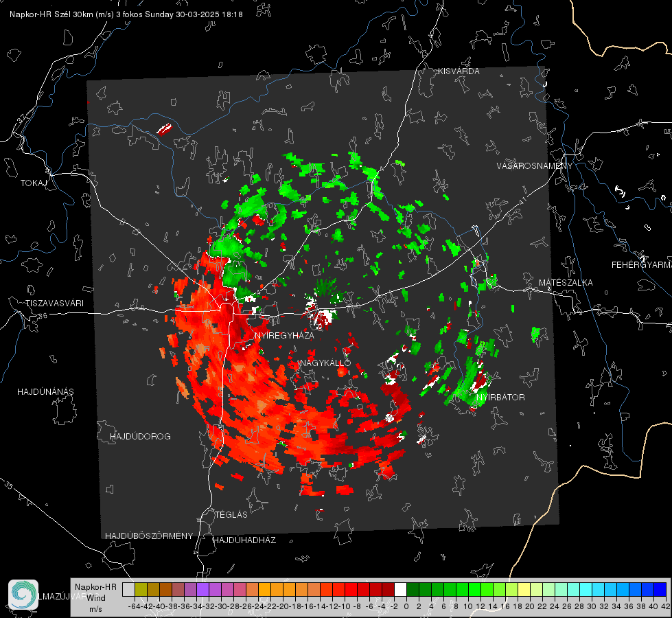The image size is (672, 618).
Task: Click road number 35 at lower left
Action: pos(8,485)
